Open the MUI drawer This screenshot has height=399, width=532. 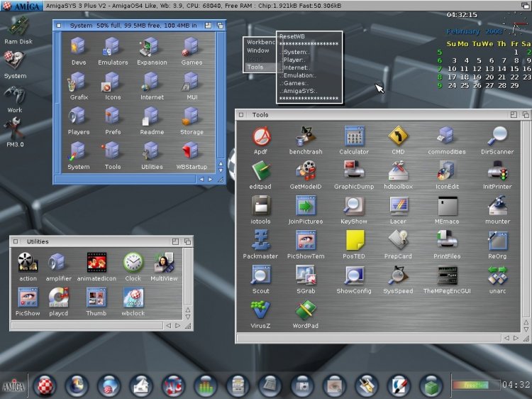191,82
